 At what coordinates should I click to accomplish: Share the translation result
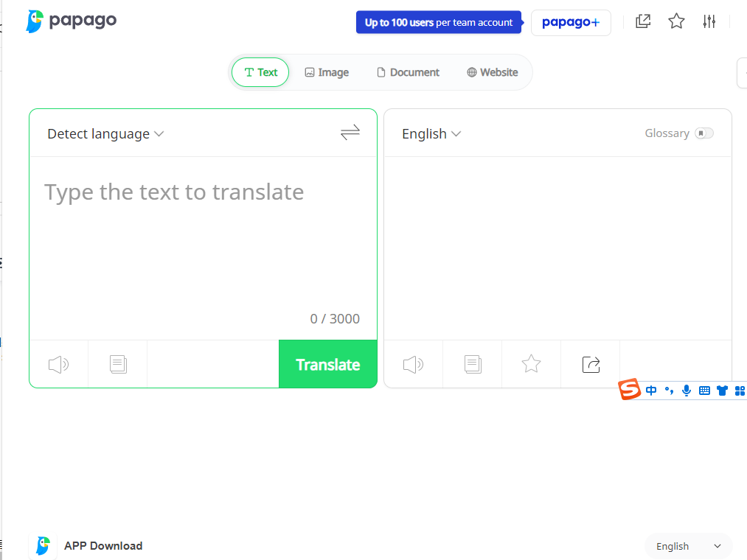(x=591, y=365)
